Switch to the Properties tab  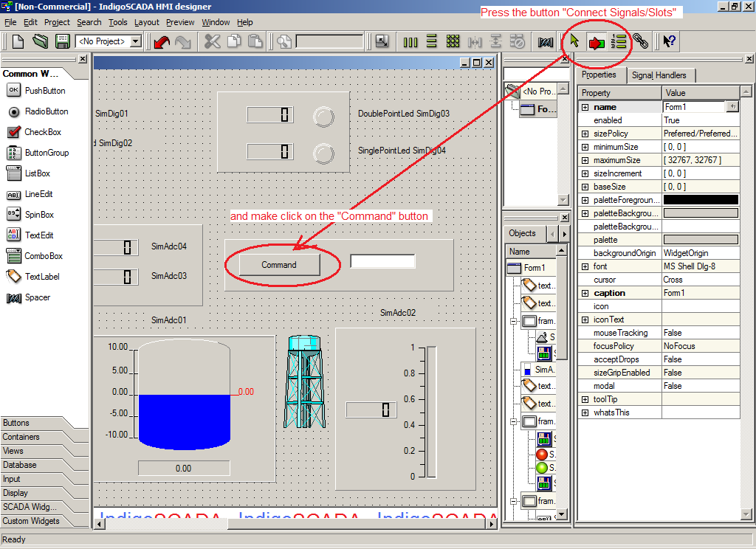pos(599,75)
